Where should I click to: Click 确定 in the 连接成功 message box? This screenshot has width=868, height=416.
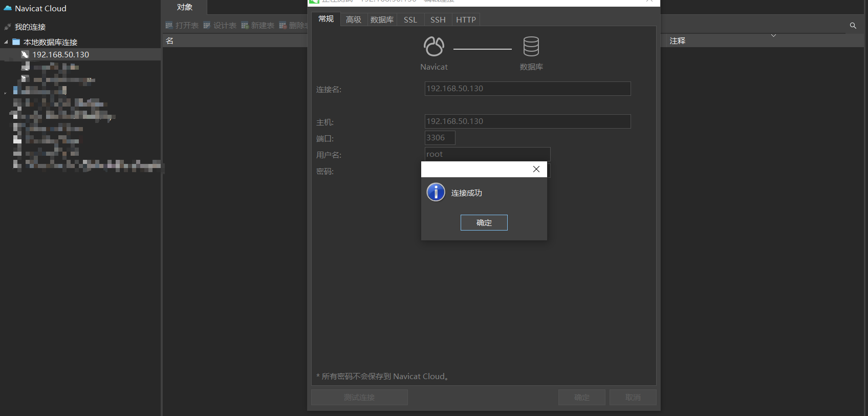(x=484, y=223)
